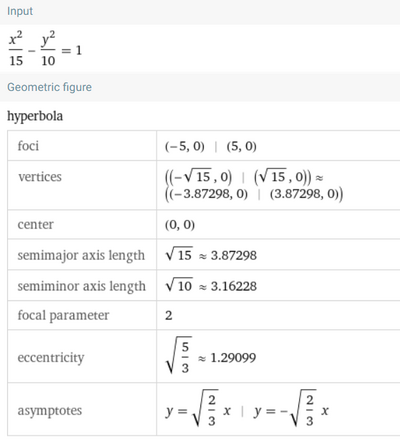Select the center row label

click(x=35, y=224)
